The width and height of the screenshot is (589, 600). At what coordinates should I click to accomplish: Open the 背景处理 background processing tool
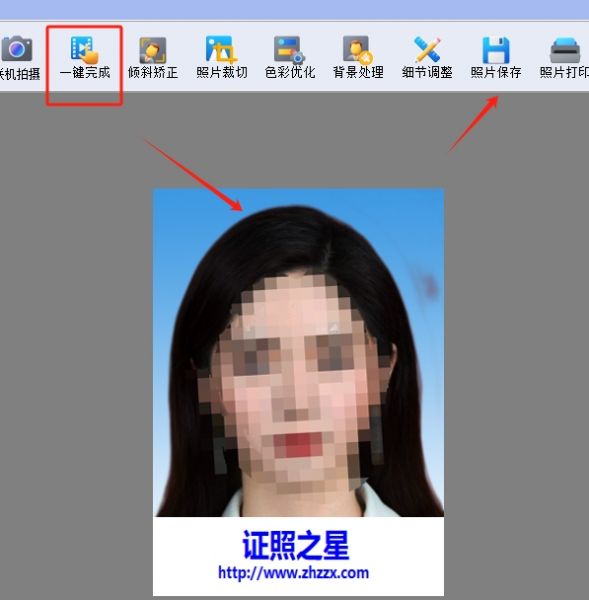(x=358, y=57)
